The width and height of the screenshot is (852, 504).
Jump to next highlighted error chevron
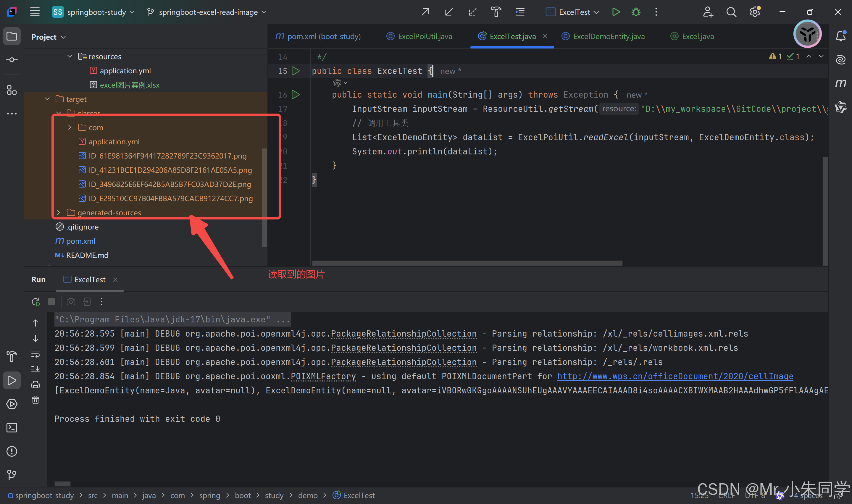click(x=821, y=56)
